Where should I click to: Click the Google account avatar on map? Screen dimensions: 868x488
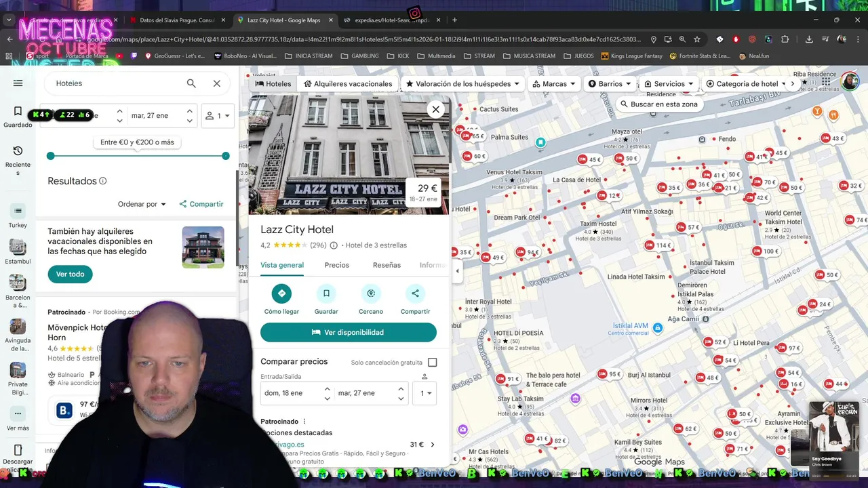click(850, 81)
